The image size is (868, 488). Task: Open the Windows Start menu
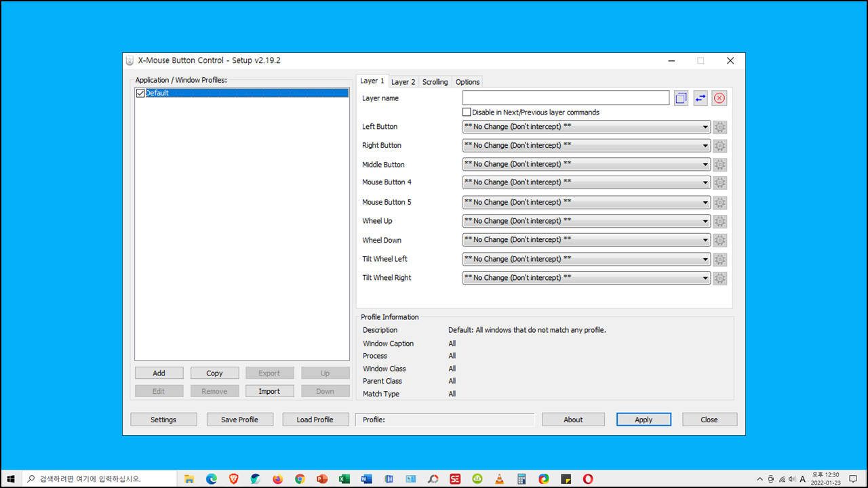click(11, 479)
